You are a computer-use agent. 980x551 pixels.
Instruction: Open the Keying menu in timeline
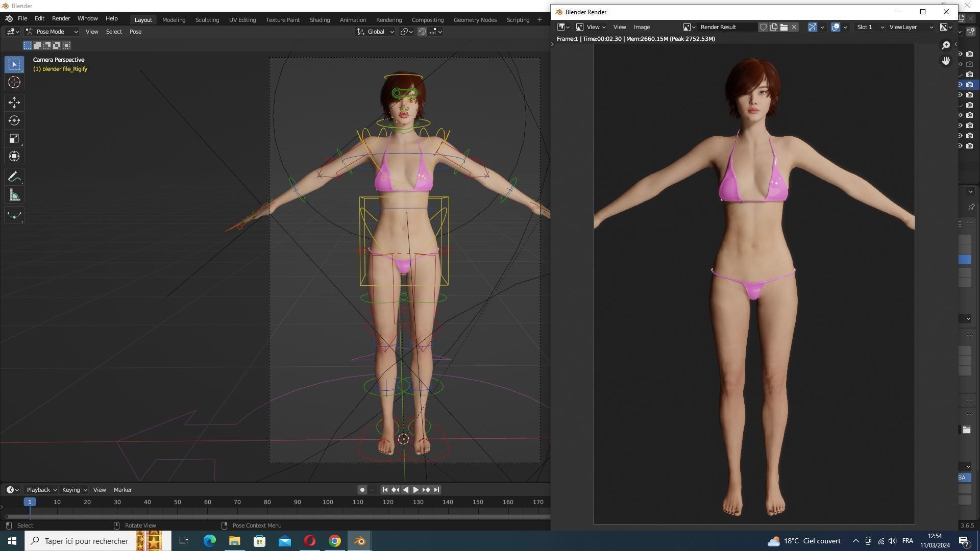click(x=74, y=490)
